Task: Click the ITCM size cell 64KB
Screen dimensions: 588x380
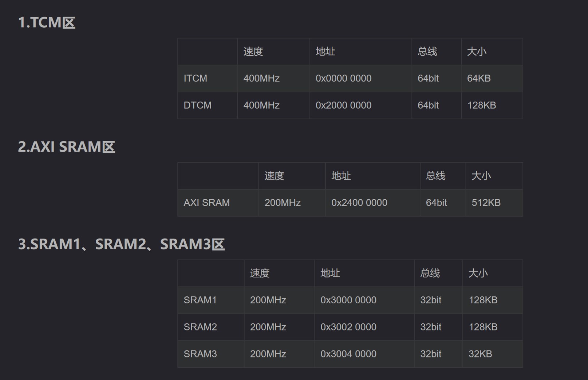Action: 492,79
